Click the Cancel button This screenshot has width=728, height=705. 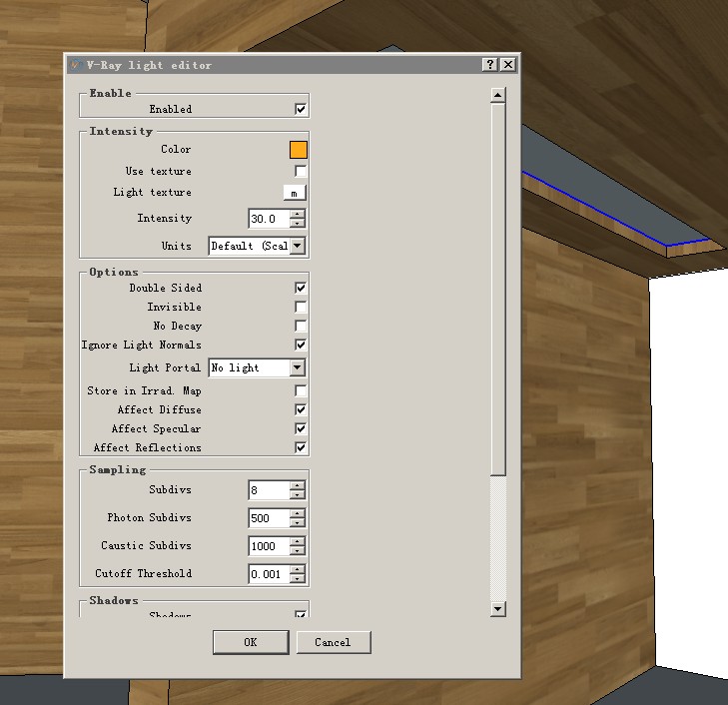coord(334,642)
